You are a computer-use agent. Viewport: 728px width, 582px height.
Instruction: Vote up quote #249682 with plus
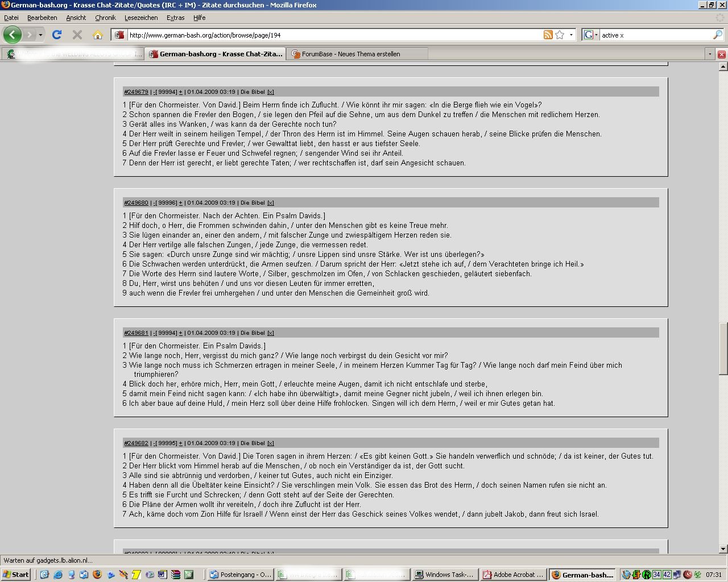tap(180, 443)
